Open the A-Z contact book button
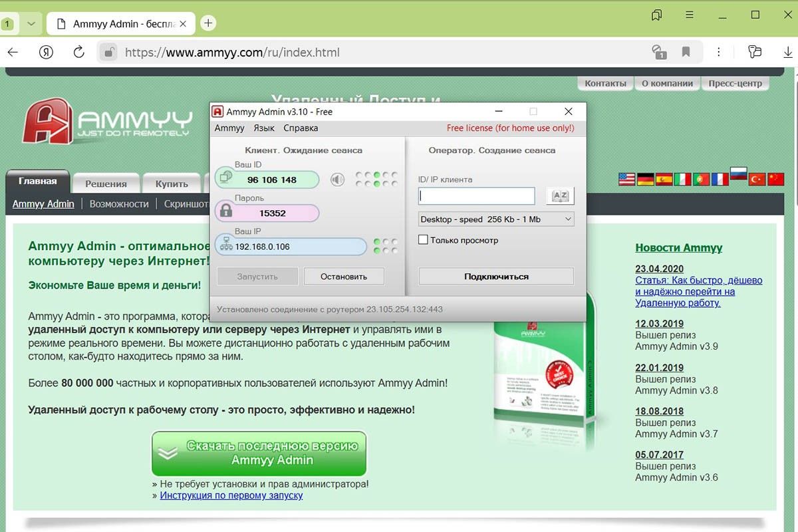Viewport: 798px width, 532px height. pos(560,196)
